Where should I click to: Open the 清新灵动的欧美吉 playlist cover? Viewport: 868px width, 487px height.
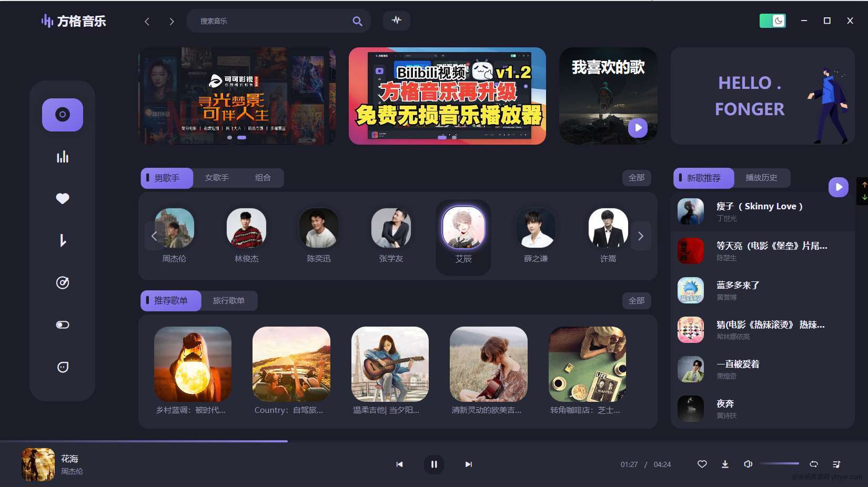pyautogui.click(x=489, y=364)
